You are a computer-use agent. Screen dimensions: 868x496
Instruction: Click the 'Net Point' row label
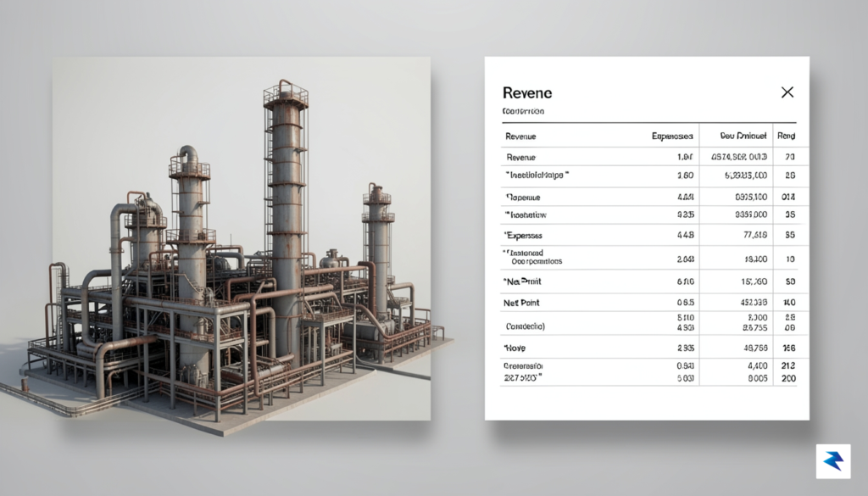coord(521,303)
